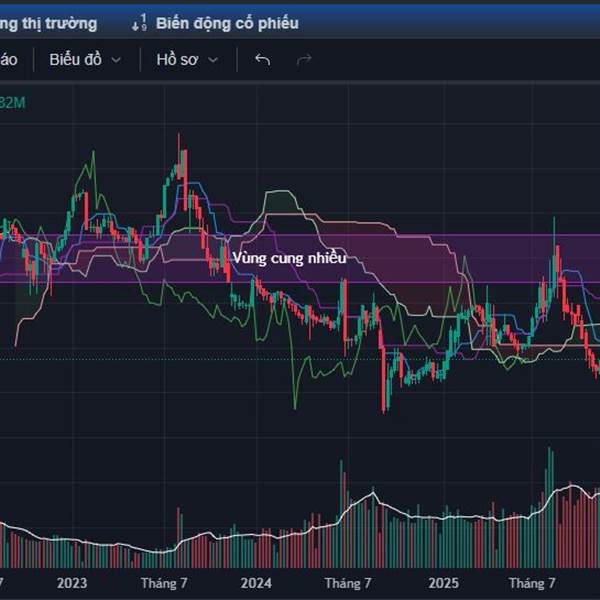Click the redo arrow icon
The width and height of the screenshot is (600, 600).
click(x=304, y=59)
